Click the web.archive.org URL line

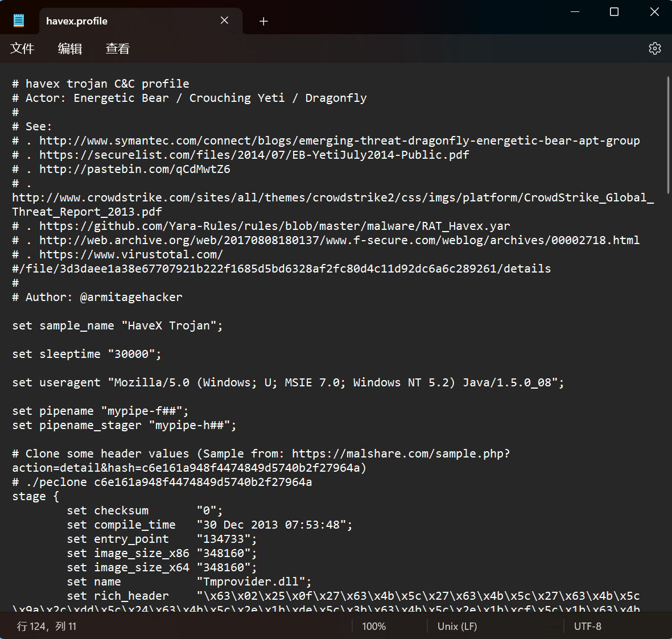click(325, 240)
